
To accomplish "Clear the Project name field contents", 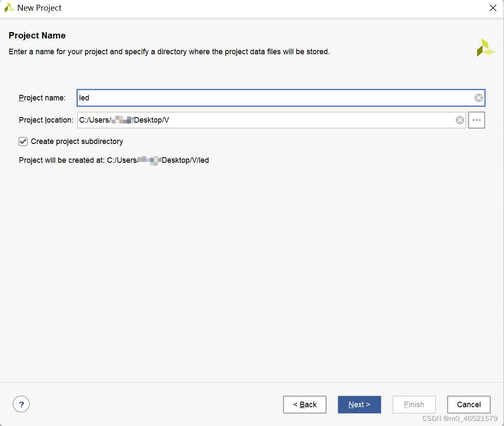I will point(479,98).
